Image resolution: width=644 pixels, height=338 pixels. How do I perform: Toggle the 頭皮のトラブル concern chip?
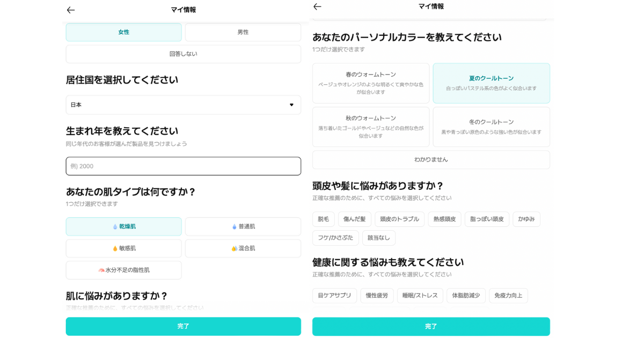click(399, 219)
